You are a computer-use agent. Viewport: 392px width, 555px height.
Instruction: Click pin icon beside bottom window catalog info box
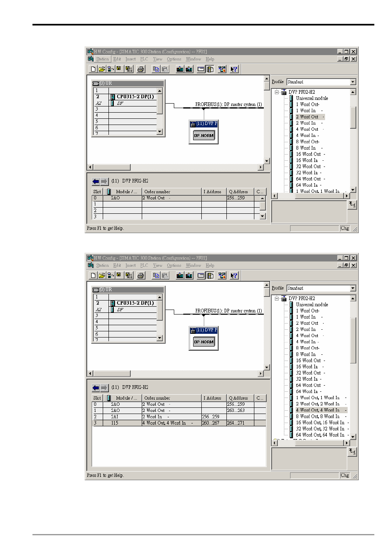tap(352, 452)
